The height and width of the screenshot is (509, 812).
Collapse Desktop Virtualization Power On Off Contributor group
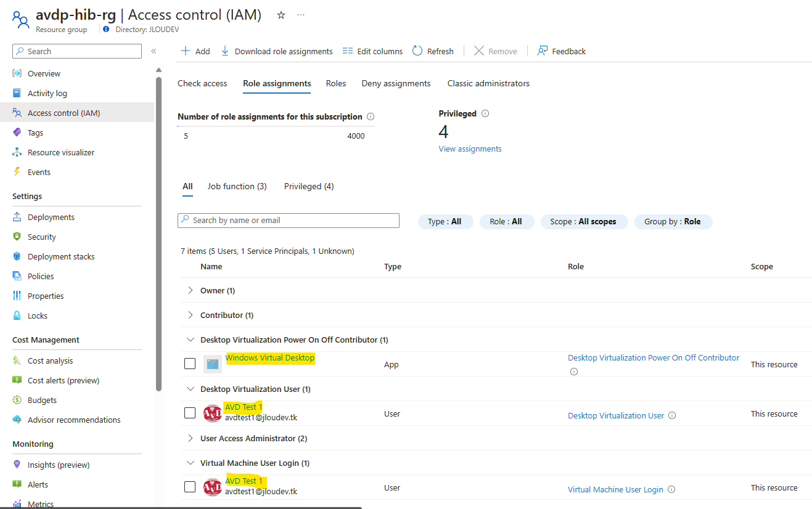tap(190, 340)
